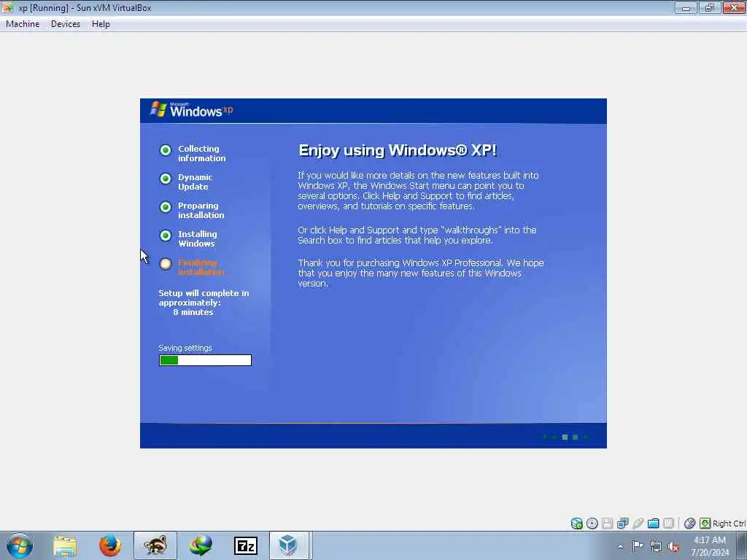The width and height of the screenshot is (747, 560).
Task: Click the VirtualBox title bar icon
Action: 7,7
